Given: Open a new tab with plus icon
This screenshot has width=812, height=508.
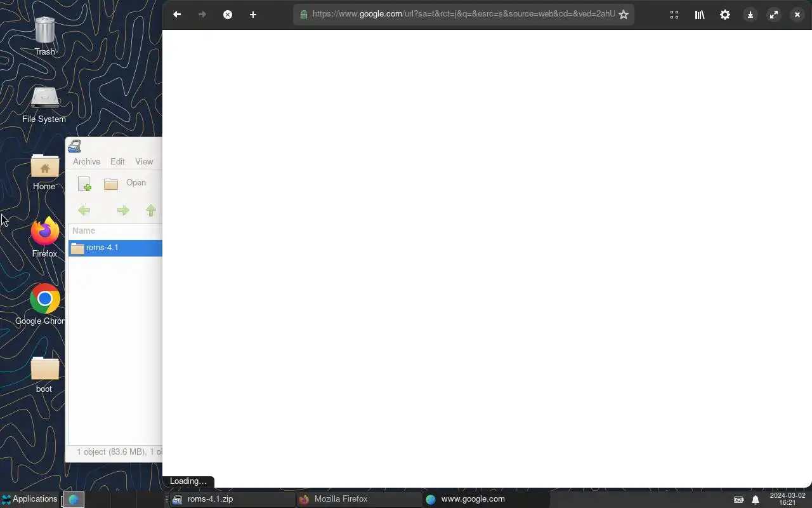Looking at the screenshot, I should 253,15.
